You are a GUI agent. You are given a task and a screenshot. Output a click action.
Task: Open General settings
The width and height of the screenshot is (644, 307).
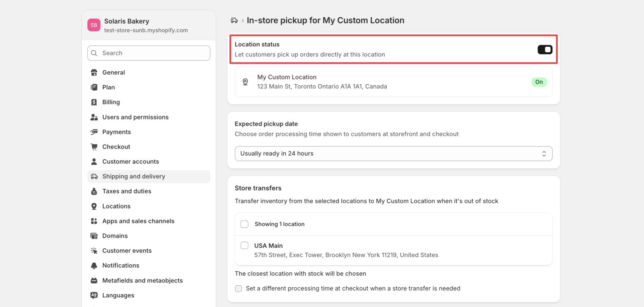point(149,72)
